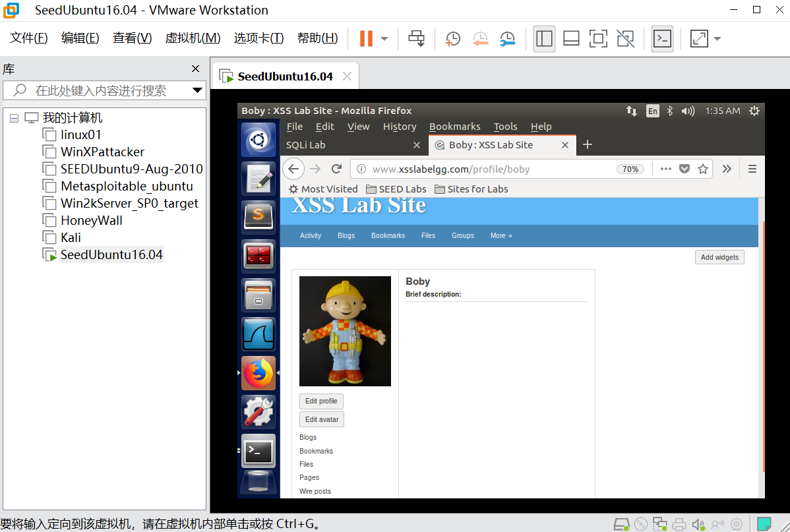The height and width of the screenshot is (532, 790).
Task: Toggle the library sidebar view icon
Action: click(544, 38)
